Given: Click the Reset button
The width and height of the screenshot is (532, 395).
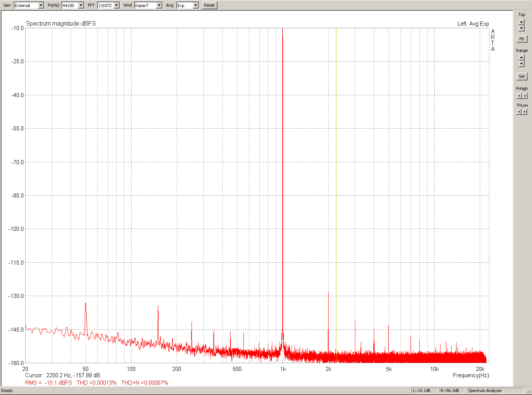Looking at the screenshot, I should click(x=209, y=5).
